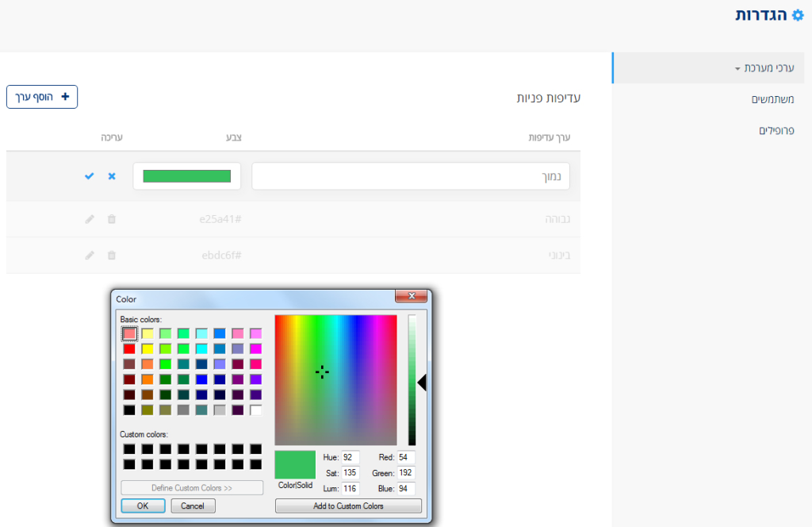Click the עדיפות פניות section heading
Screen dimensions: 812x527
549,98
